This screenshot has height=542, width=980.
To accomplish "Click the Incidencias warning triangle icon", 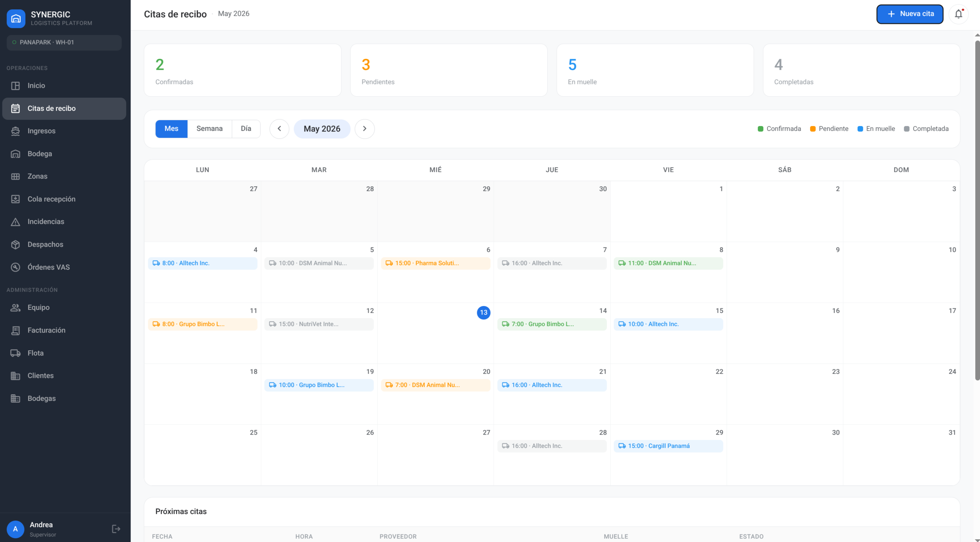I will tap(15, 222).
